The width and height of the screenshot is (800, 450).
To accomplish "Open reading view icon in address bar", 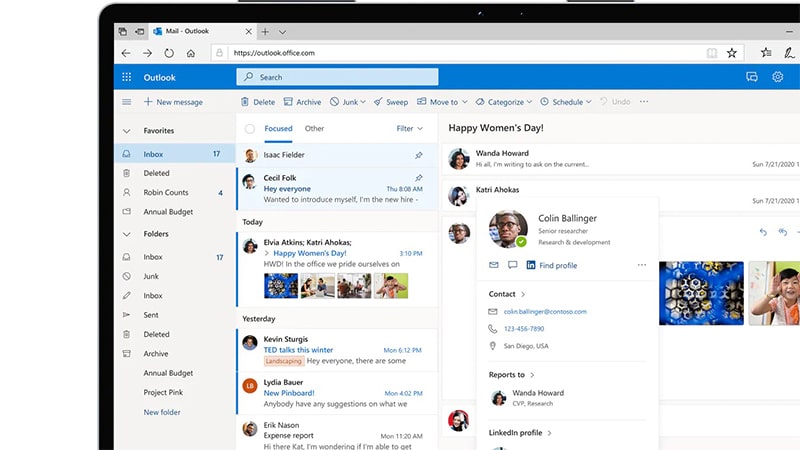I will point(711,53).
